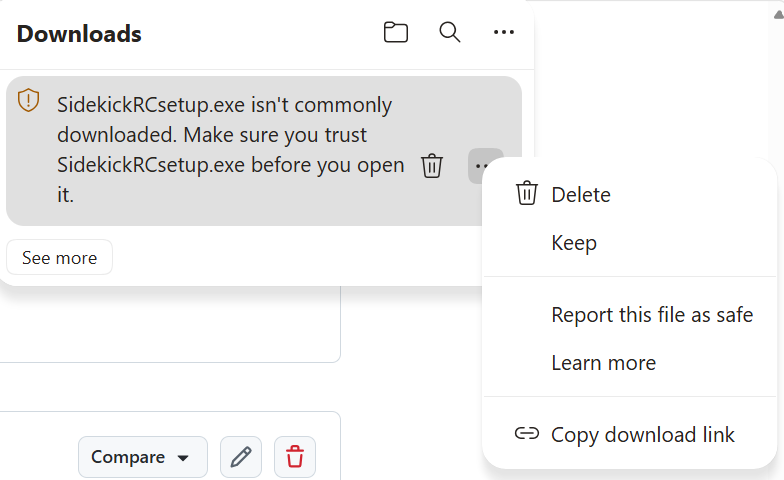The height and width of the screenshot is (480, 784).
Task: Select Learn more in the menu
Action: 629,363
